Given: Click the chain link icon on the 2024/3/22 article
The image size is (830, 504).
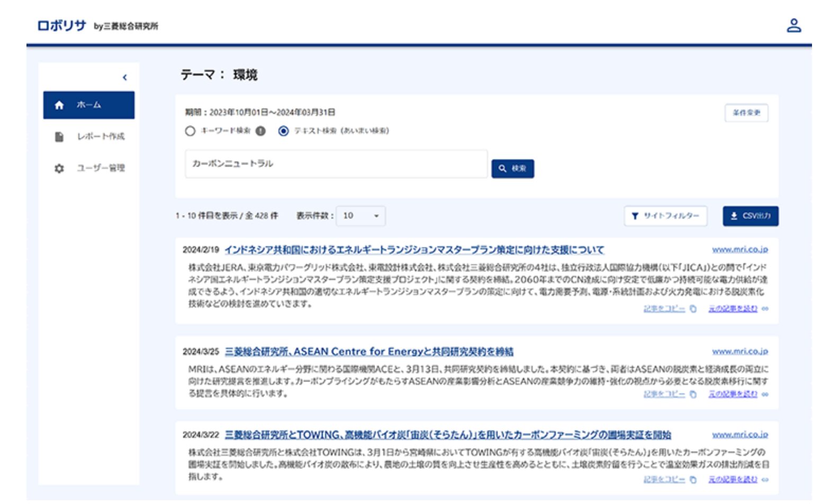Looking at the screenshot, I should click(765, 480).
